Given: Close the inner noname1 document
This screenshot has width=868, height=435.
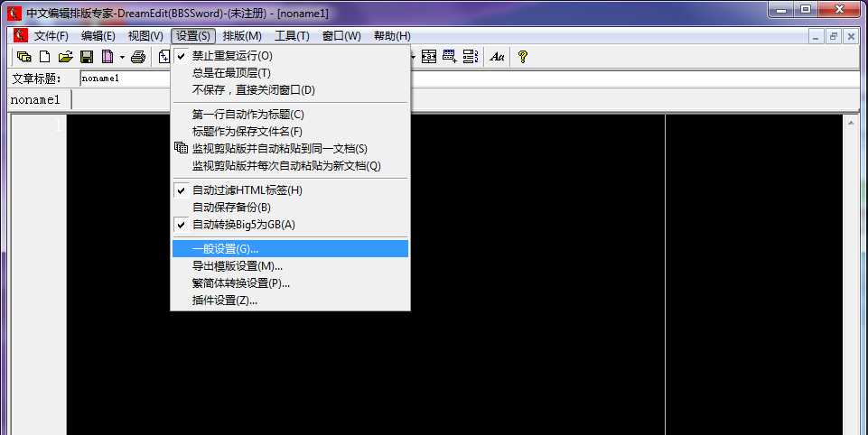Looking at the screenshot, I should point(852,36).
